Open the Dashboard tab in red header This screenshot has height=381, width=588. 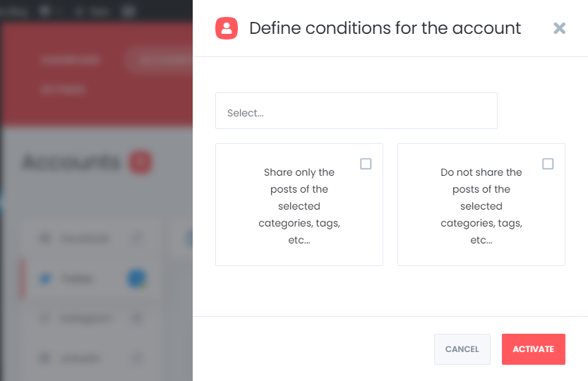click(70, 60)
